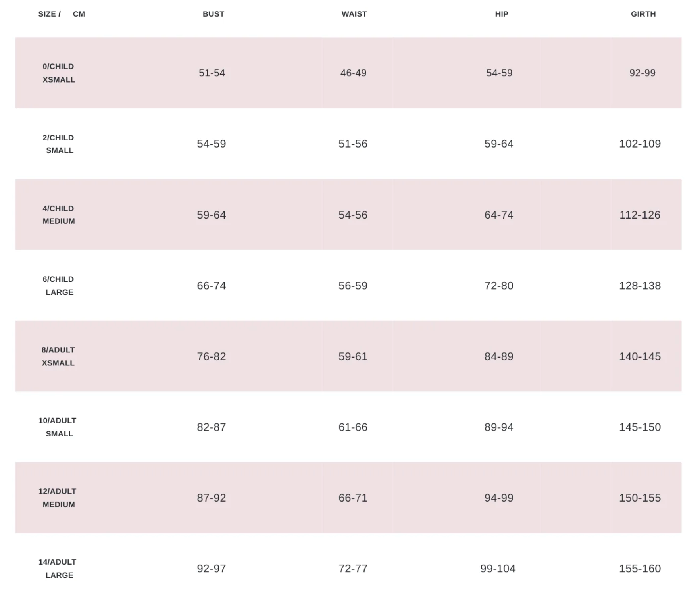
Task: Click the 140-145 girth value for 8/ADULT XSMALL
Action: (x=640, y=356)
